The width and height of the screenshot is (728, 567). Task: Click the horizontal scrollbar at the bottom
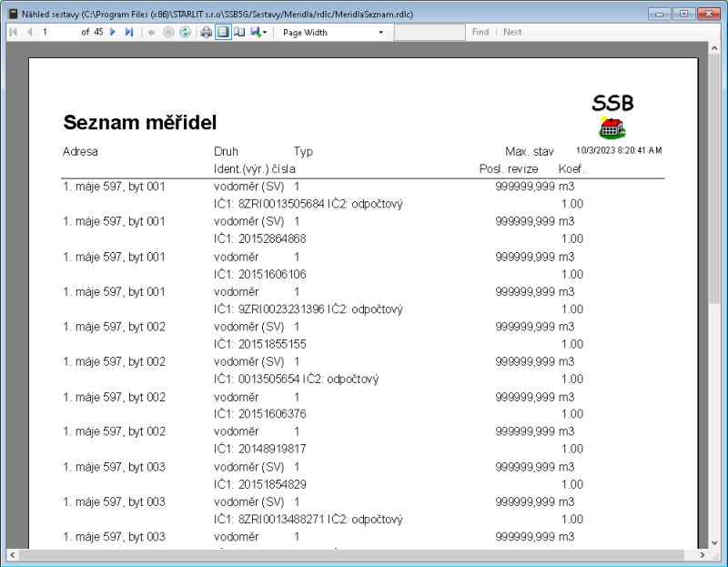(x=355, y=553)
